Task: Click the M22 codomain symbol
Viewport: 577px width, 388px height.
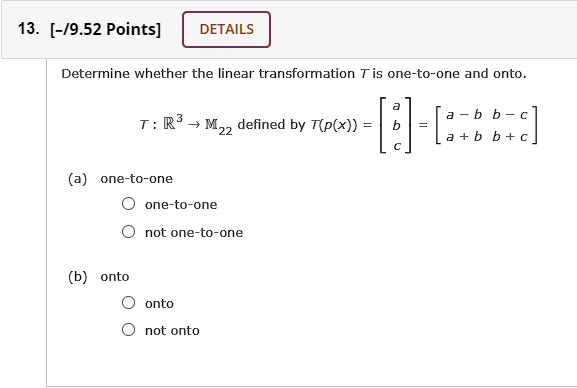Action: pos(219,126)
